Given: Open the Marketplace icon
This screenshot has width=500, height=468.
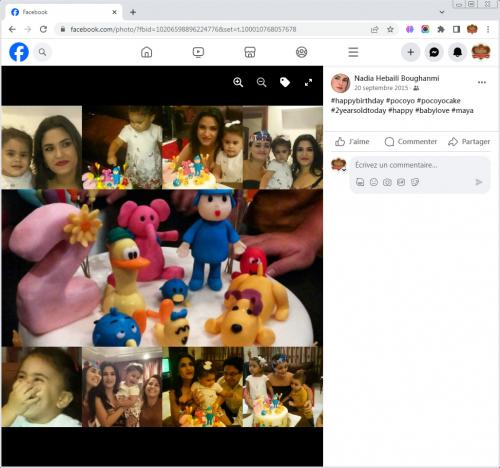Looking at the screenshot, I should click(x=250, y=52).
